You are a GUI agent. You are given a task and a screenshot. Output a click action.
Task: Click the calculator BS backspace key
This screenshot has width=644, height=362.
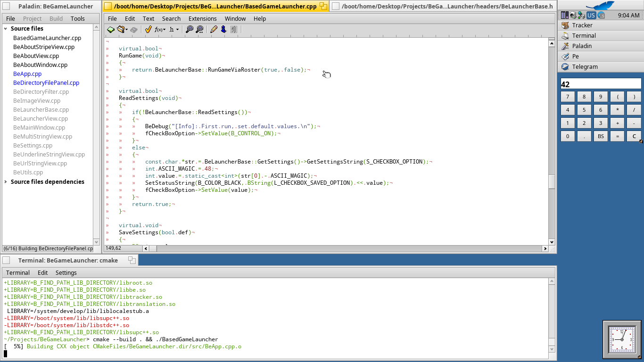[x=601, y=136]
